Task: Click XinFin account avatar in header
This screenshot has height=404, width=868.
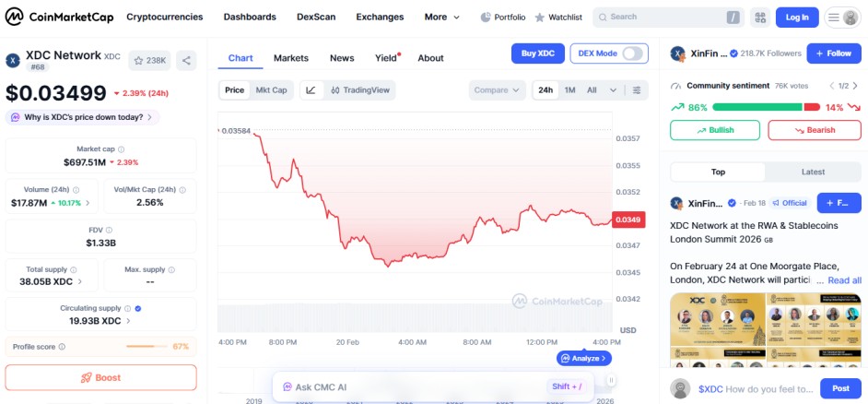Action: tap(678, 53)
